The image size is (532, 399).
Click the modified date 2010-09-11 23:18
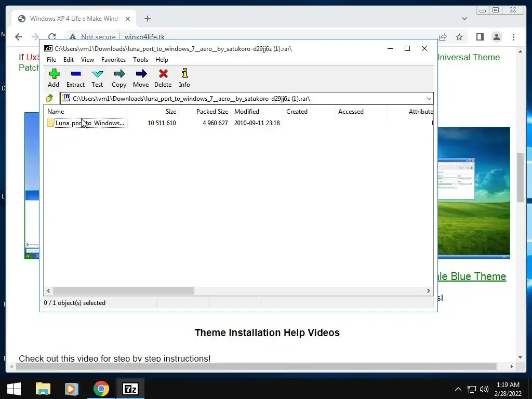pos(257,123)
